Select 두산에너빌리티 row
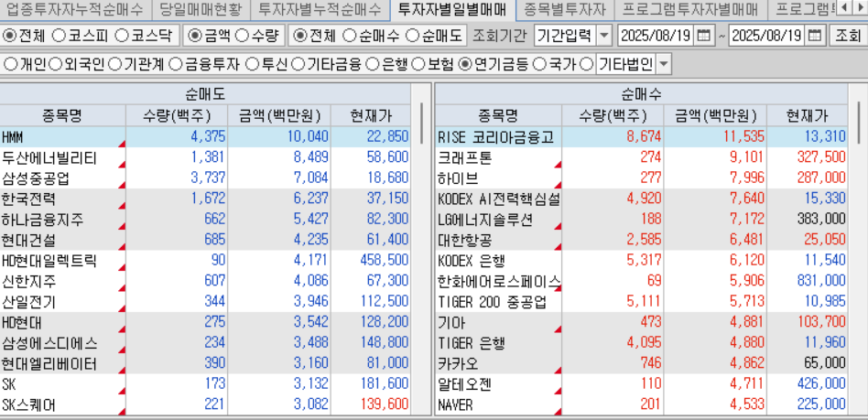Screen dimensions: 868x420 pyautogui.click(x=205, y=157)
